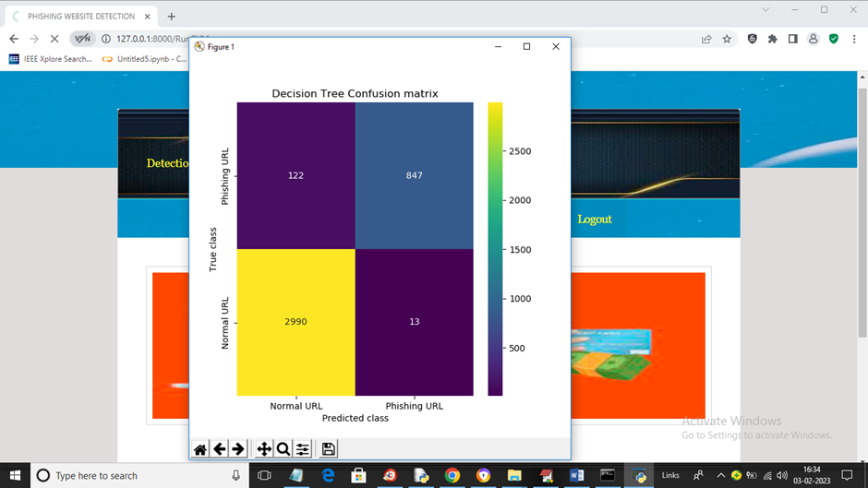Open the Windows Start menu
This screenshot has width=868, height=488.
(15, 475)
